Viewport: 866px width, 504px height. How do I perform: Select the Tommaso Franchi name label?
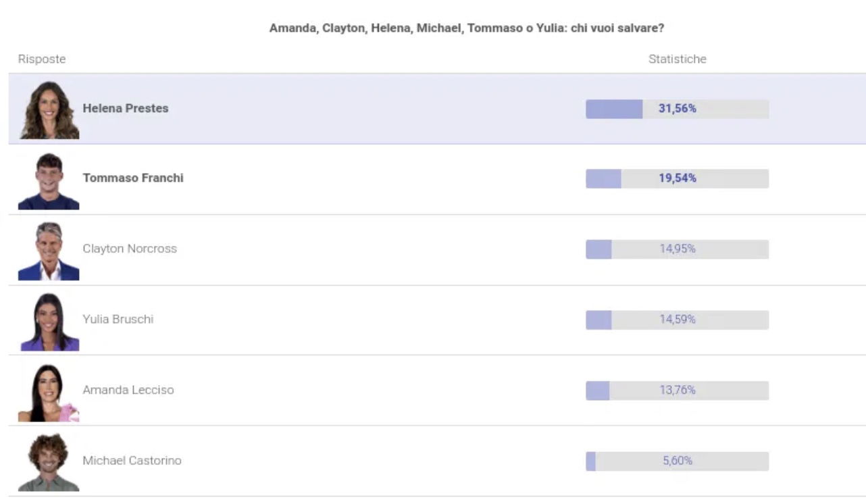click(133, 178)
